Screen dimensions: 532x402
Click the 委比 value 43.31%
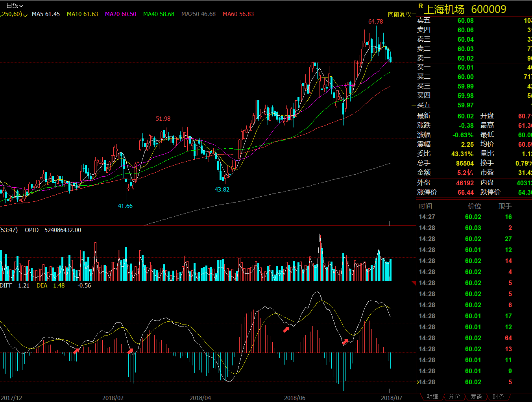462,154
